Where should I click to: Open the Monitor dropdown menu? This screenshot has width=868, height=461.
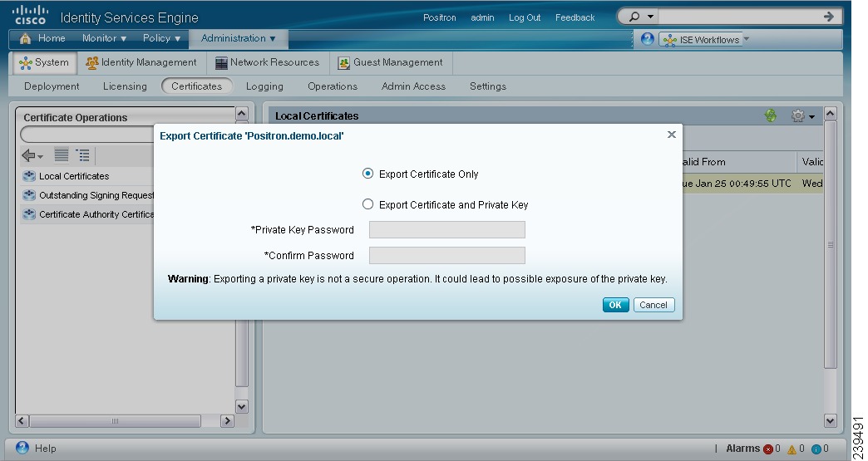click(104, 38)
